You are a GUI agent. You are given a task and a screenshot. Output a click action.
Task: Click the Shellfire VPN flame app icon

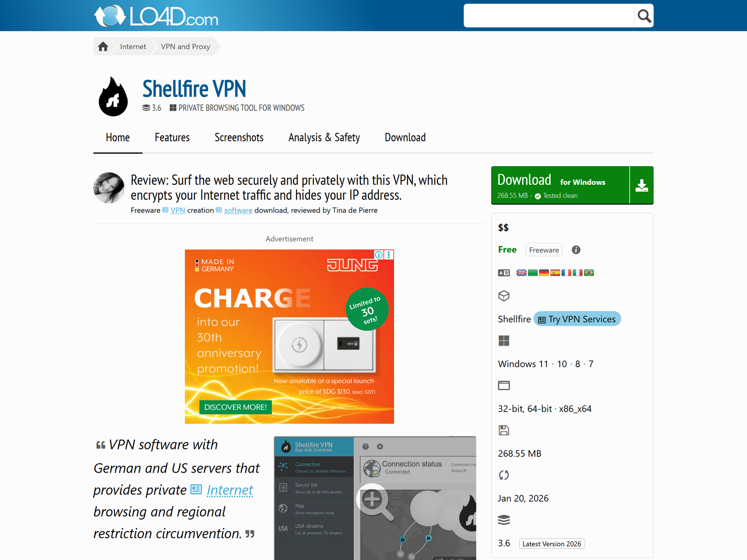(113, 97)
